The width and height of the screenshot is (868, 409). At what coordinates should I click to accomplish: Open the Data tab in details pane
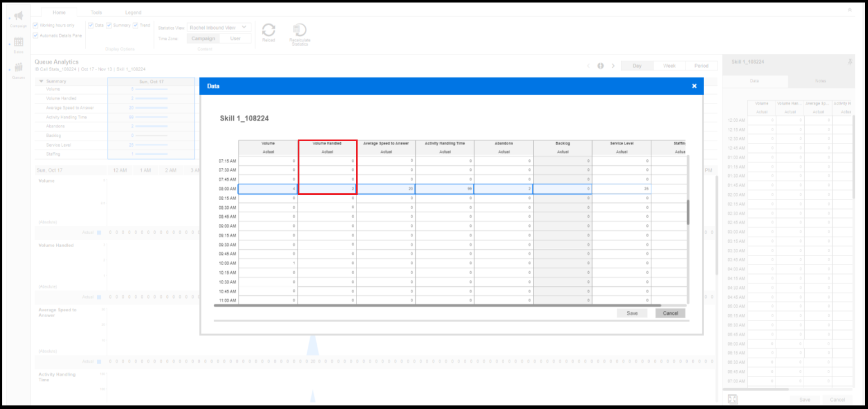point(754,81)
